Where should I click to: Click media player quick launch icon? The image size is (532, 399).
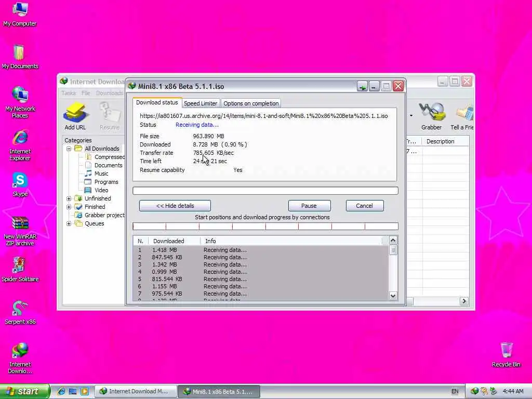coord(85,391)
